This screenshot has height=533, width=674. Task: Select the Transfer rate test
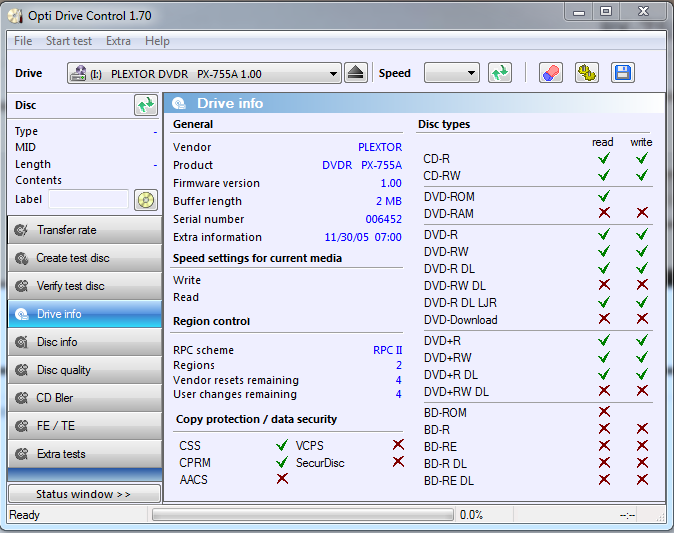click(x=85, y=230)
